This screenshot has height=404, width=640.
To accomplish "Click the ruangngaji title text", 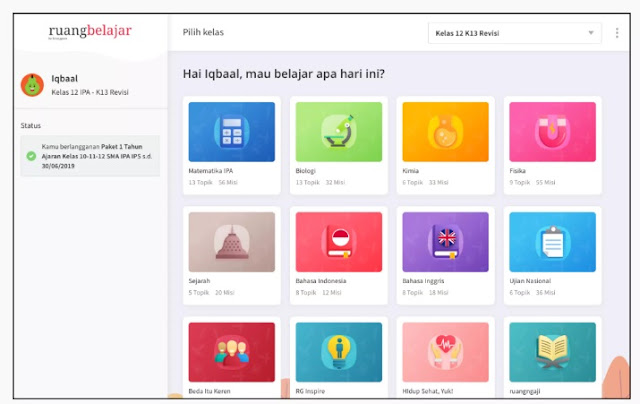I will [x=525, y=391].
